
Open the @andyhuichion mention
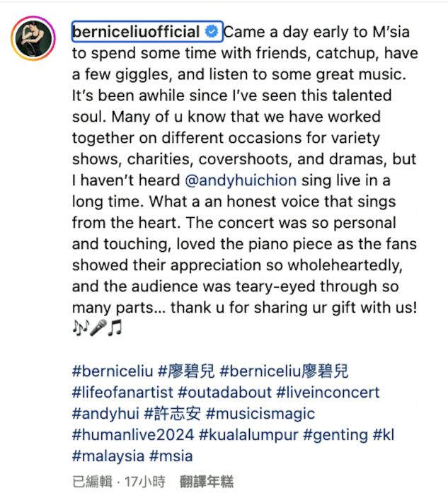click(241, 180)
